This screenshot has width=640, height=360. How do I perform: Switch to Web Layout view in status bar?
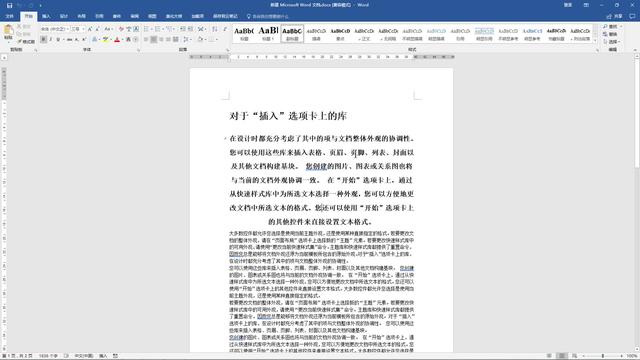(x=574, y=356)
